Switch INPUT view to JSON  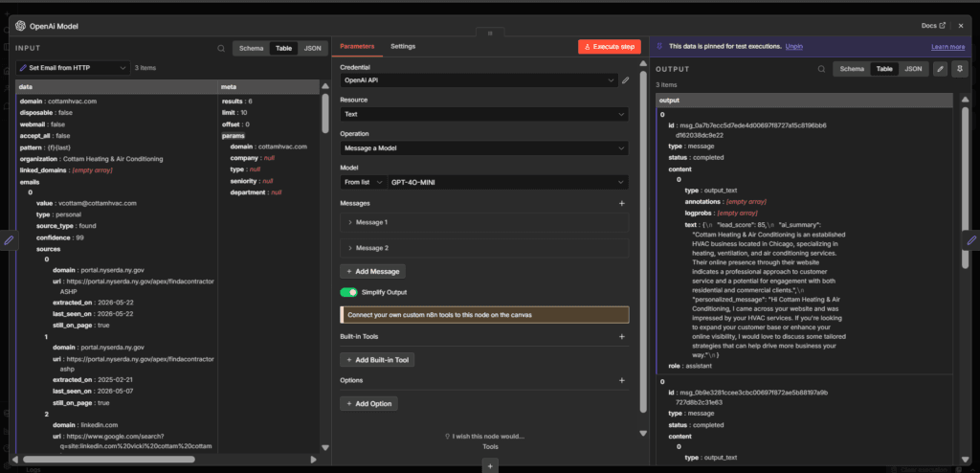[313, 48]
